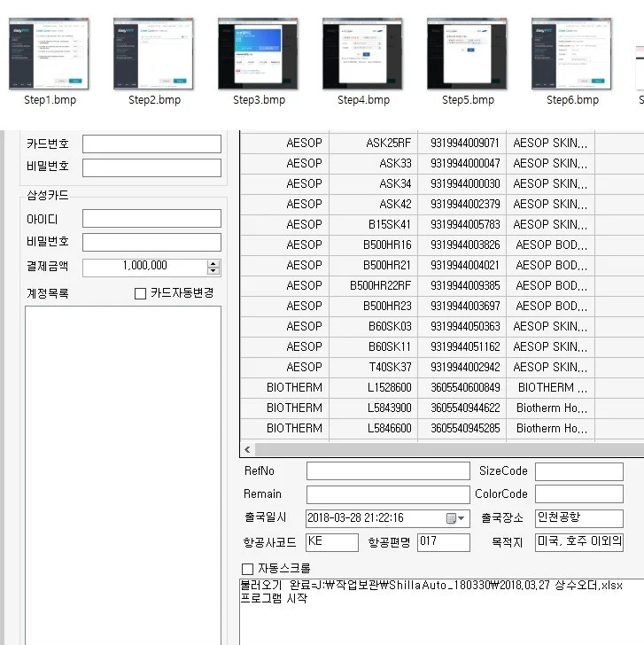Screen dimensions: 644x645
Task: Click the 삼성카드 비밀번호 input field
Action: click(x=151, y=242)
